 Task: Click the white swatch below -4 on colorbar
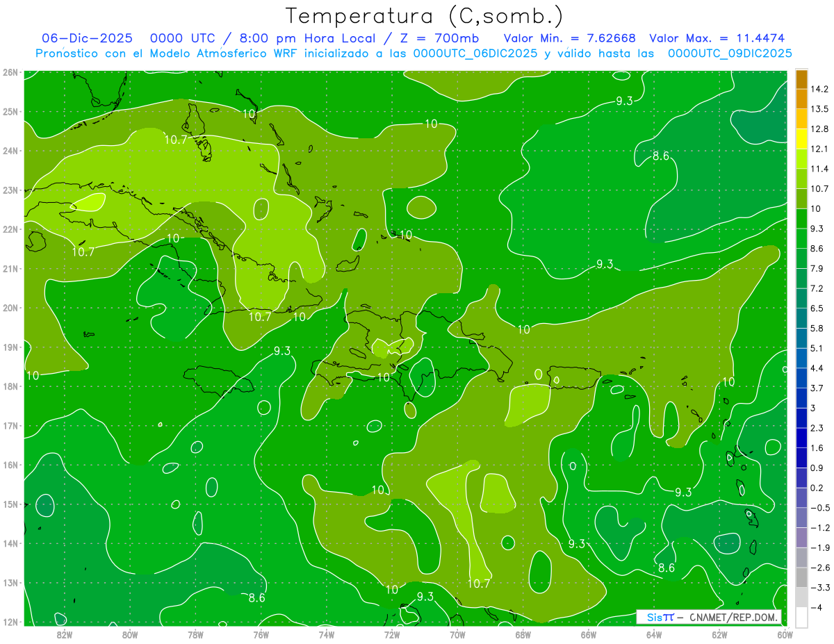pyautogui.click(x=801, y=616)
